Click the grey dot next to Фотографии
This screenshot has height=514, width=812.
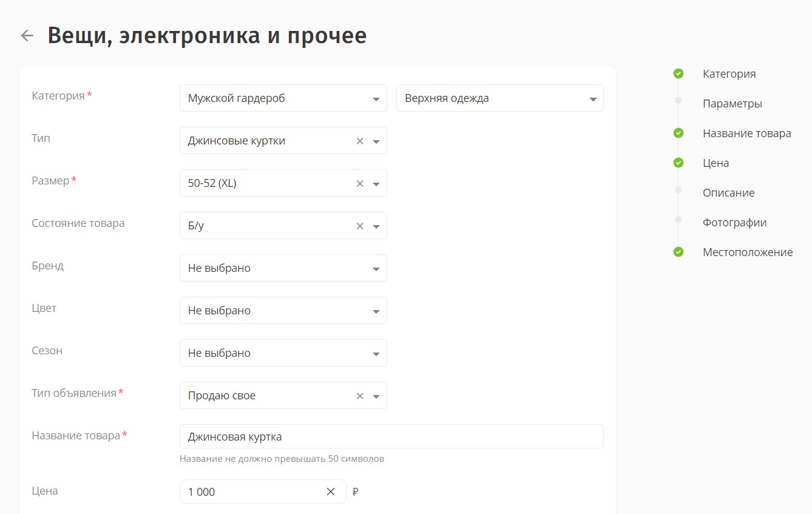[x=678, y=219]
